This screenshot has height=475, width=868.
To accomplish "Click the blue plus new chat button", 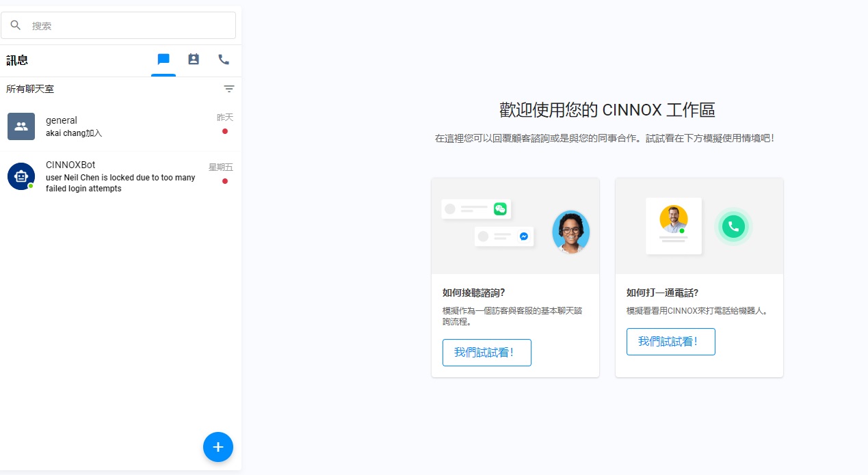I will 218,447.
